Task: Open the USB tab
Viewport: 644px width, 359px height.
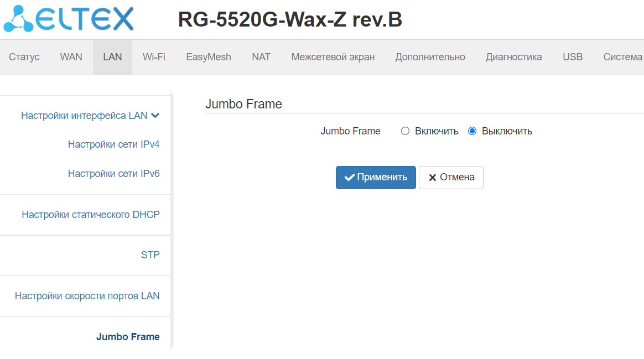Action: pyautogui.click(x=573, y=57)
